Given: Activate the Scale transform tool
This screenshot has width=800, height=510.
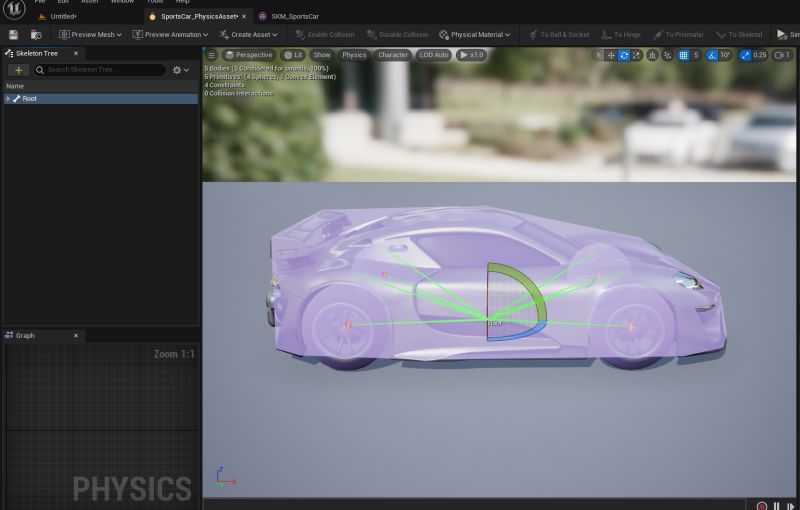Looking at the screenshot, I should coord(636,55).
